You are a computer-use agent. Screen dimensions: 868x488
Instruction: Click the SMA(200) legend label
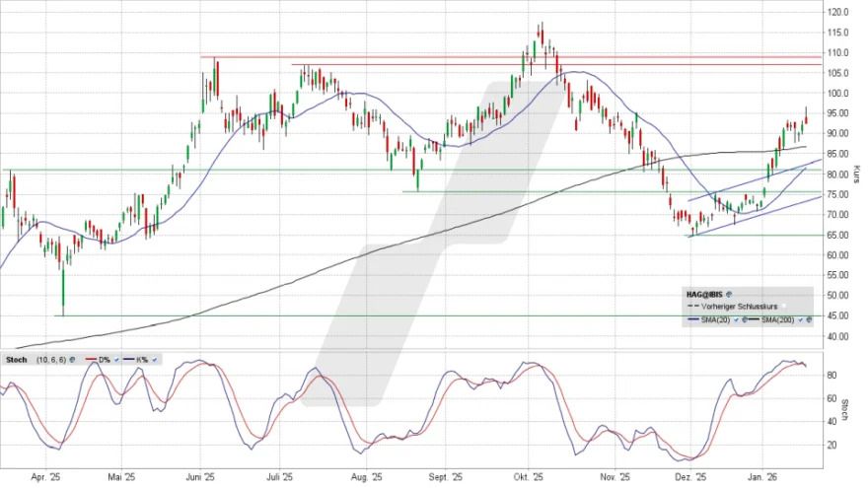[x=777, y=320]
